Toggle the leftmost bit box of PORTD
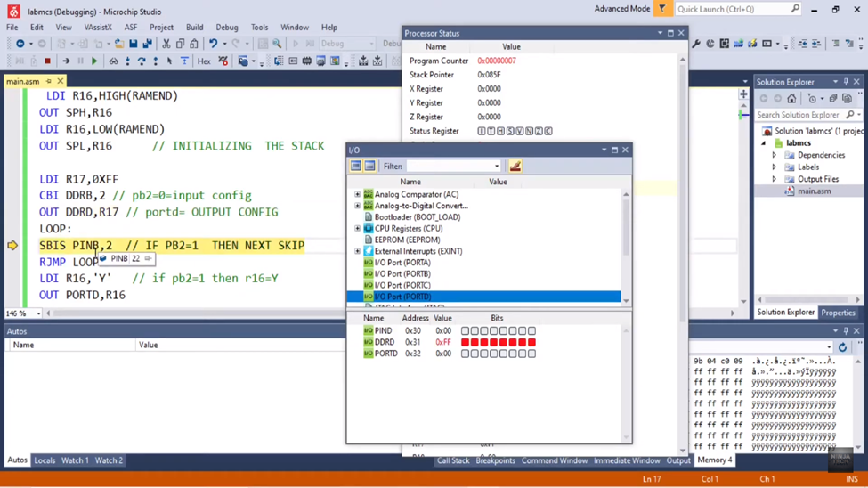868x488 pixels. [465, 354]
